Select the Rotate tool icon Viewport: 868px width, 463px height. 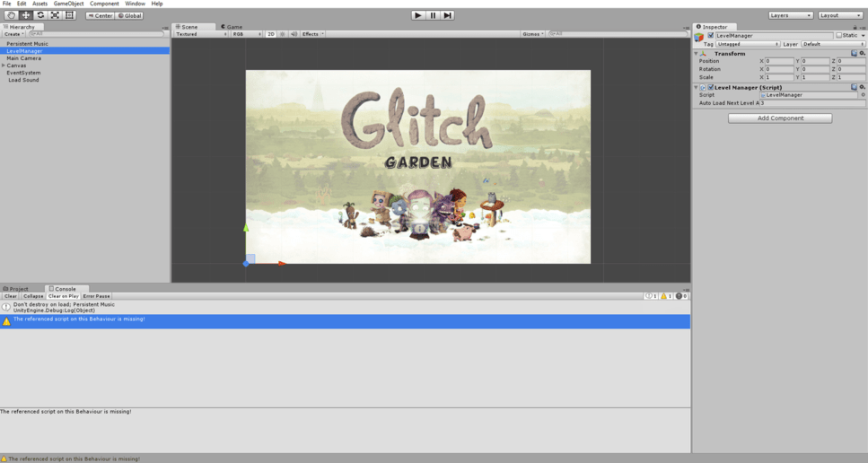pos(40,15)
